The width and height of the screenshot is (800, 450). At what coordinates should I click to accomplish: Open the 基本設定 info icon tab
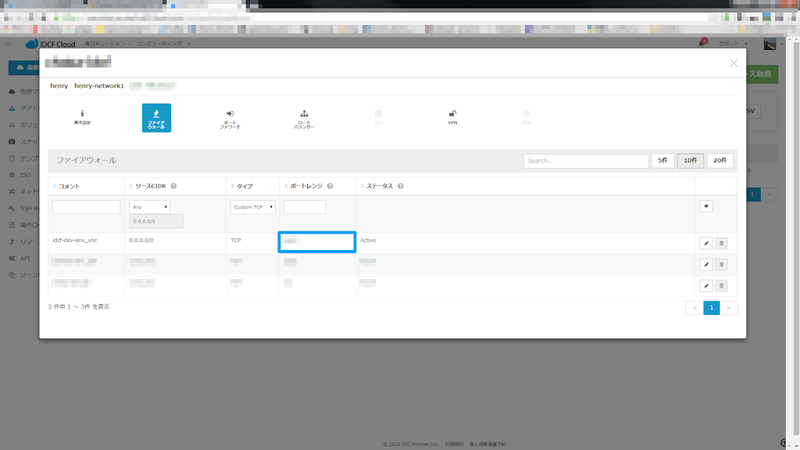pyautogui.click(x=82, y=117)
